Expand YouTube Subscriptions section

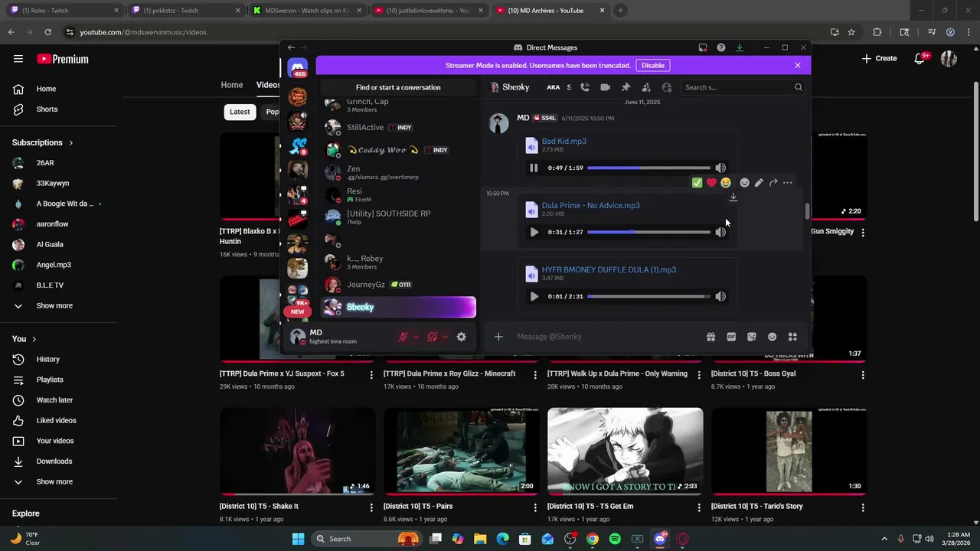(43, 142)
